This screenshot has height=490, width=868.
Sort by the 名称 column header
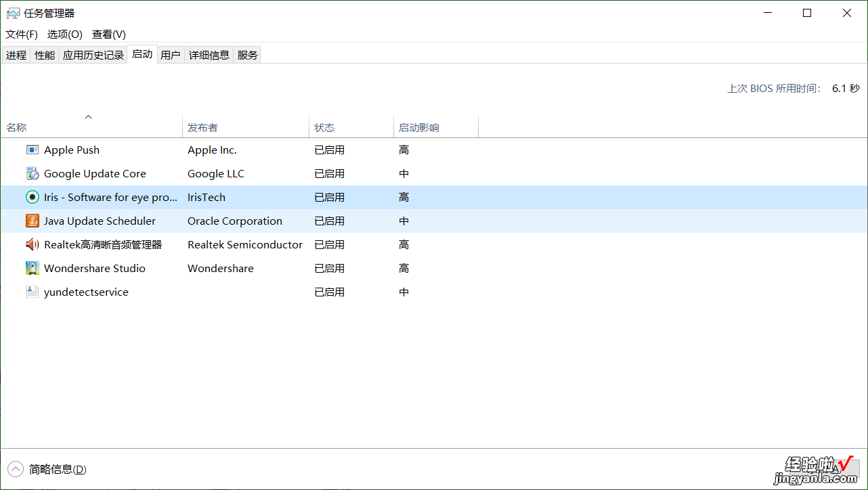coord(91,127)
